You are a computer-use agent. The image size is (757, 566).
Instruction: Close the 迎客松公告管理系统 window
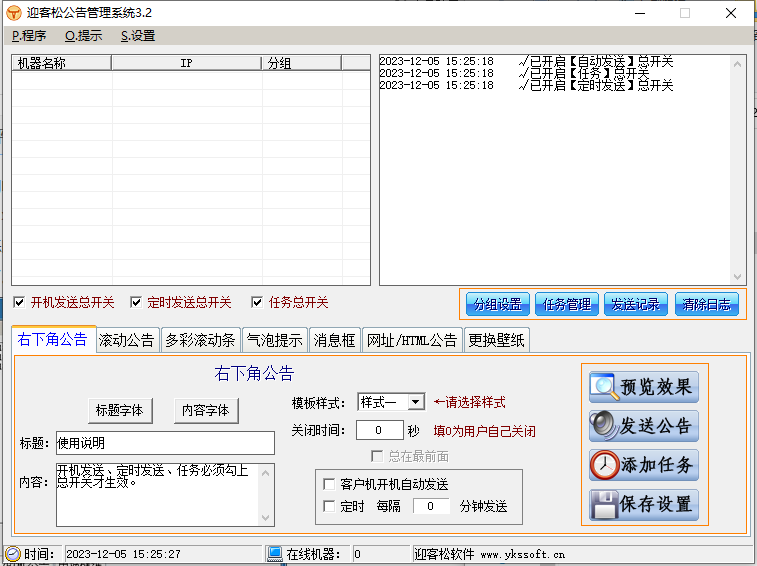click(731, 13)
